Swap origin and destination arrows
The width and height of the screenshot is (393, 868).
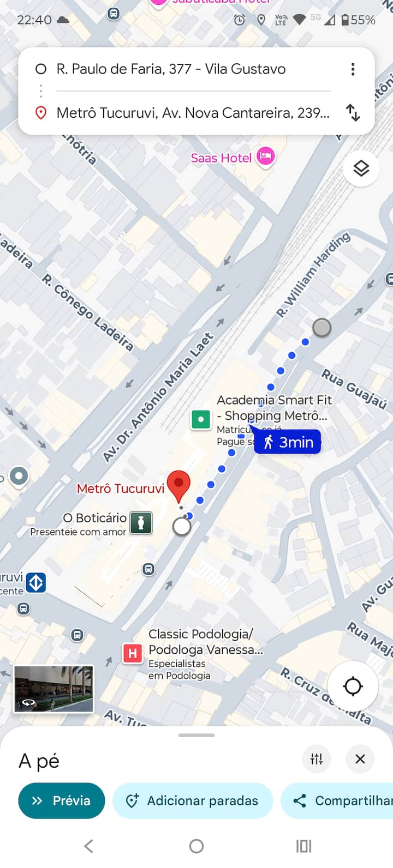[x=353, y=112]
